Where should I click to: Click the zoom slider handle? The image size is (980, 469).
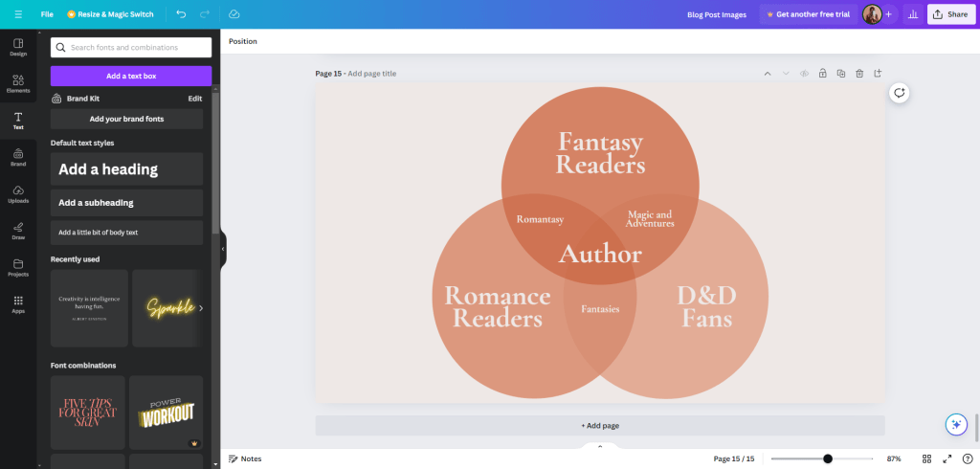(828, 458)
